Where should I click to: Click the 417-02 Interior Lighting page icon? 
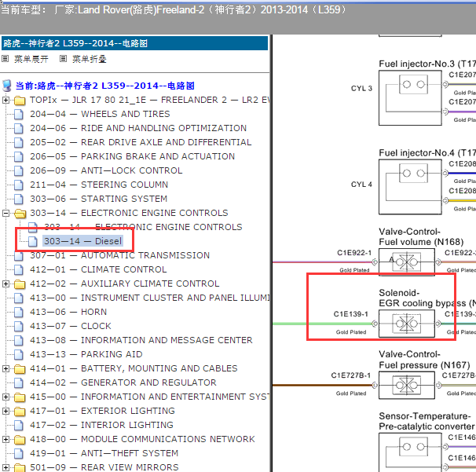(x=19, y=425)
